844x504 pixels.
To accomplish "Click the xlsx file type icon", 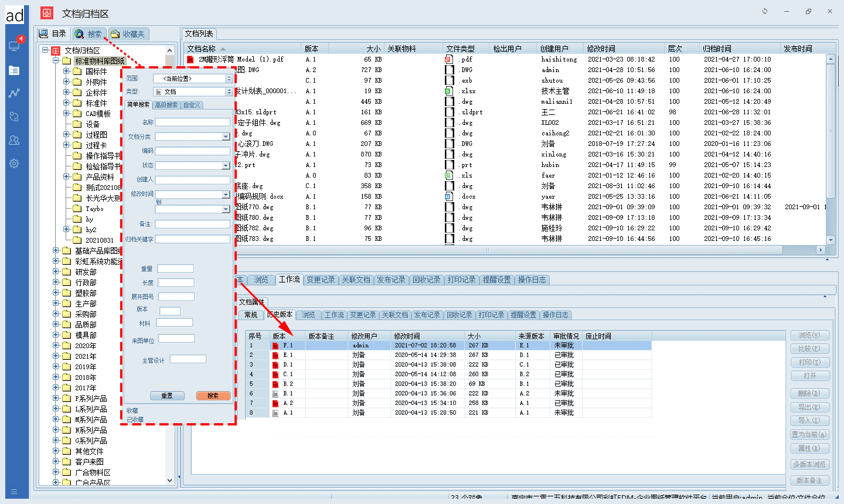I will click(448, 91).
